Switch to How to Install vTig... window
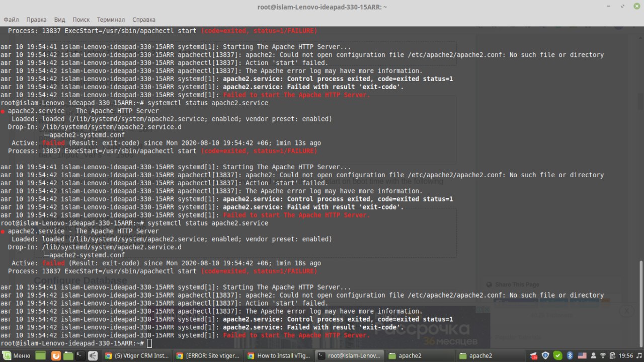 click(x=279, y=356)
